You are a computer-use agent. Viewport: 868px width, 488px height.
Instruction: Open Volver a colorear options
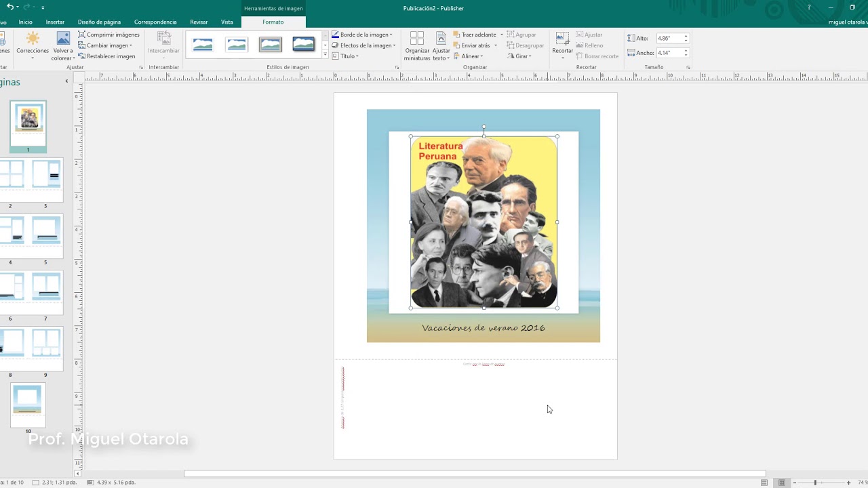coord(62,46)
